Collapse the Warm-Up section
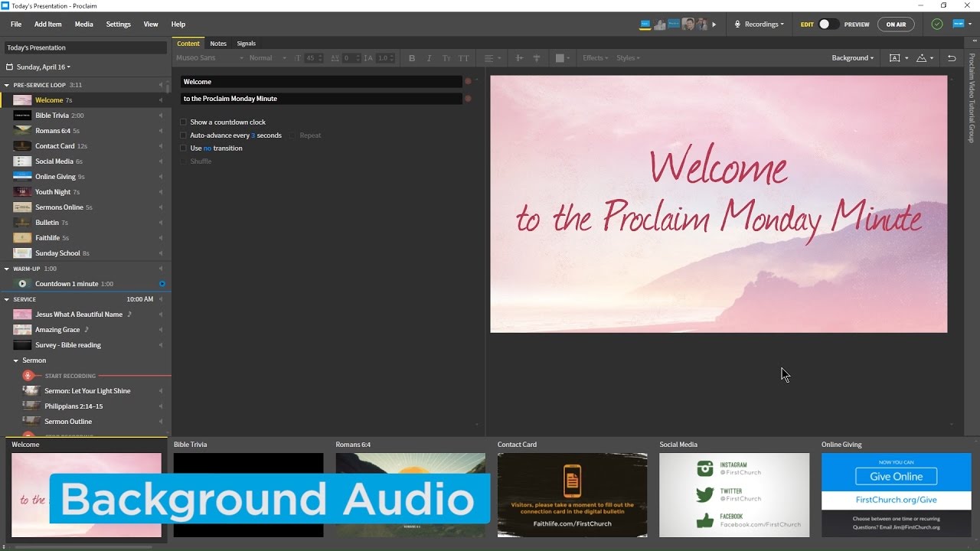This screenshot has width=980, height=551. pyautogui.click(x=7, y=269)
